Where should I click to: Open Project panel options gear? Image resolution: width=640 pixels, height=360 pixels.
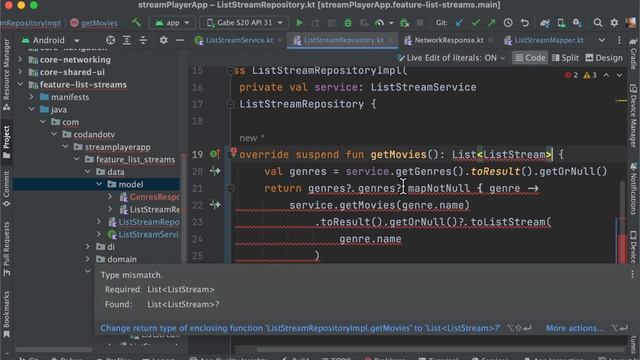[x=163, y=40]
